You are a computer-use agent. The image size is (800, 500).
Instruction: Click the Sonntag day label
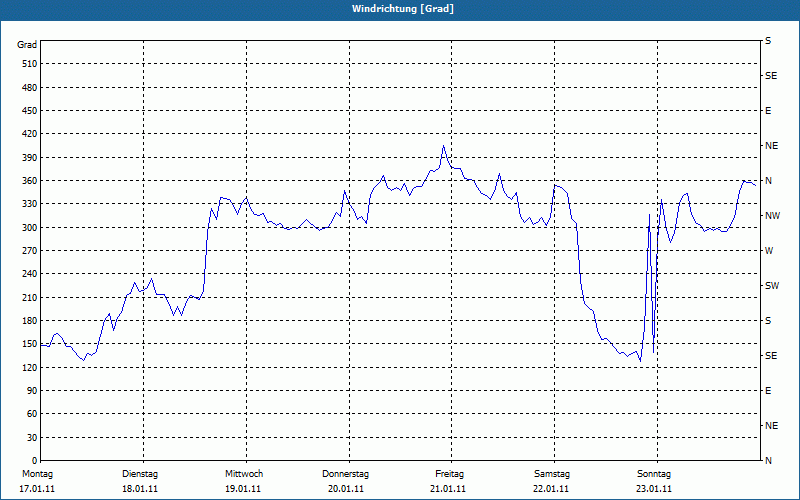click(x=654, y=474)
